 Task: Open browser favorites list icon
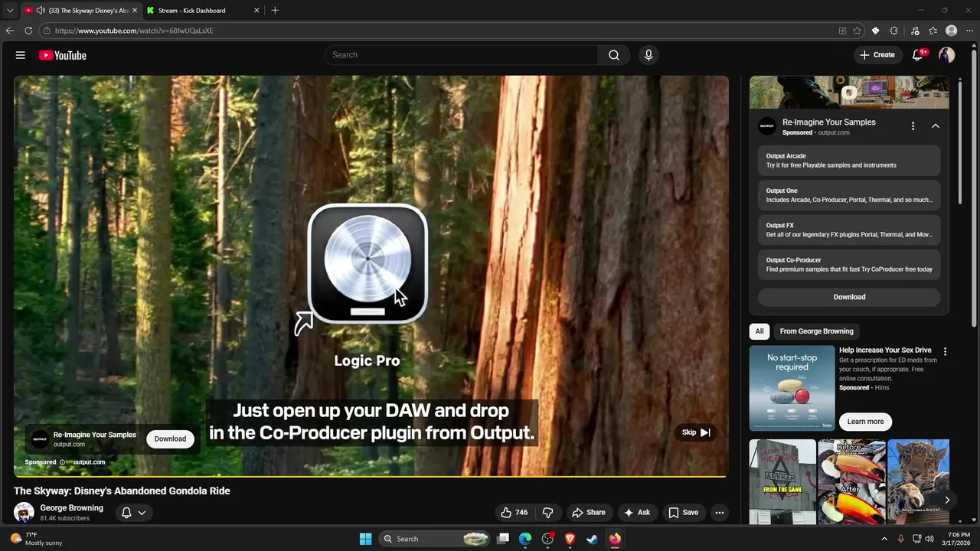(x=933, y=31)
